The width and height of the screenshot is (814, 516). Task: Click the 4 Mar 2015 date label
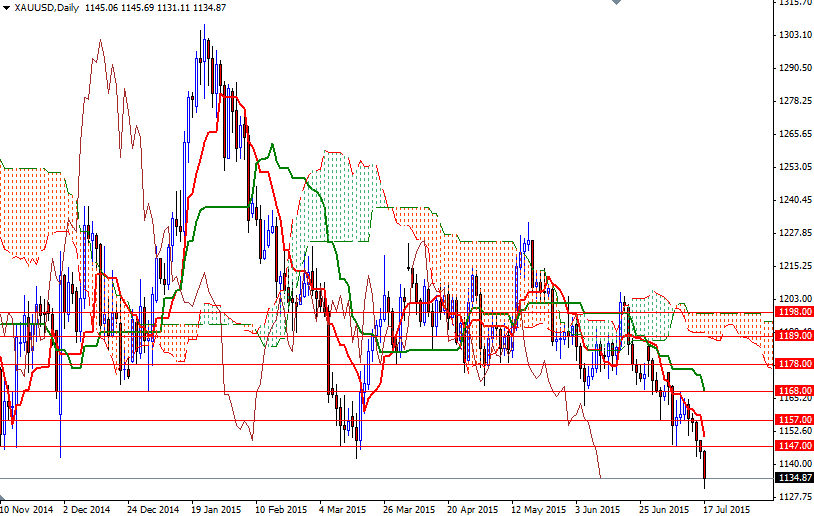tap(342, 508)
